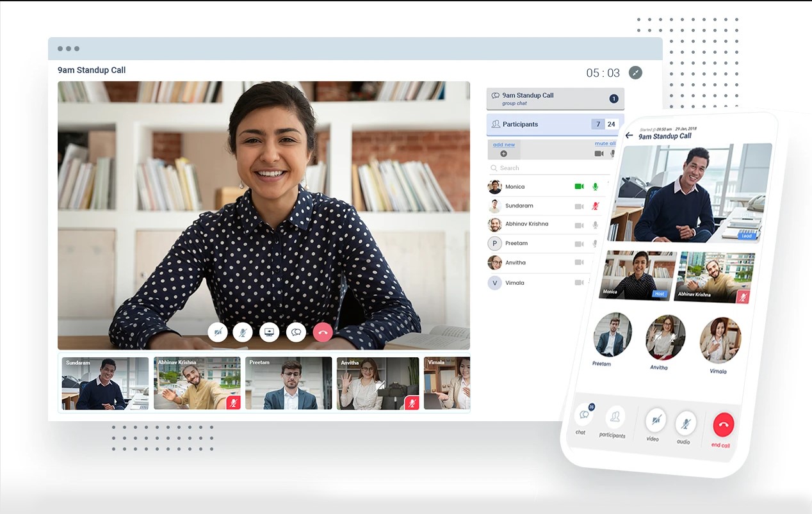
Task: Toggle video button on the phone toolbar
Action: (655, 420)
